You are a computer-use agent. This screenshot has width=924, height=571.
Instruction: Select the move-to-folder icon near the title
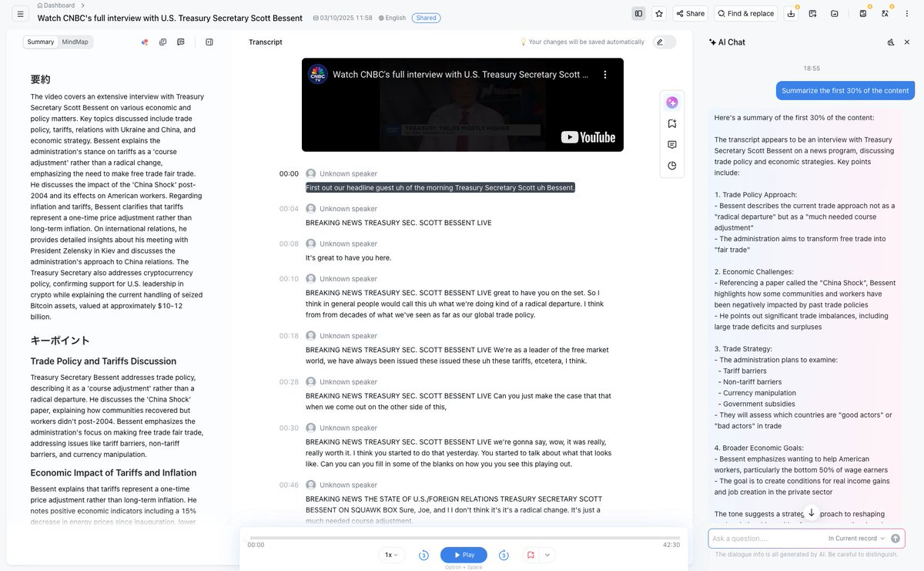tap(835, 13)
